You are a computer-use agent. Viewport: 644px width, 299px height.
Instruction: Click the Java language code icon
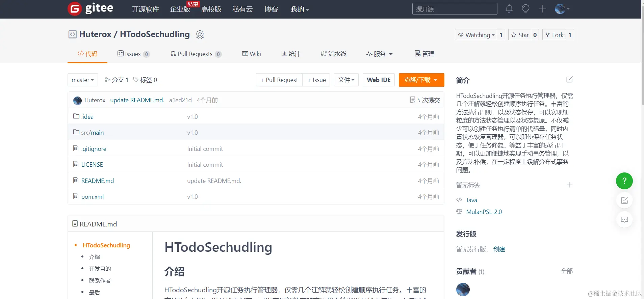coord(459,200)
